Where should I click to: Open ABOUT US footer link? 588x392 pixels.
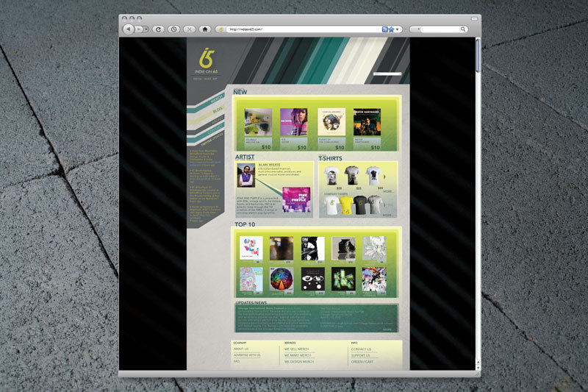[241, 349]
